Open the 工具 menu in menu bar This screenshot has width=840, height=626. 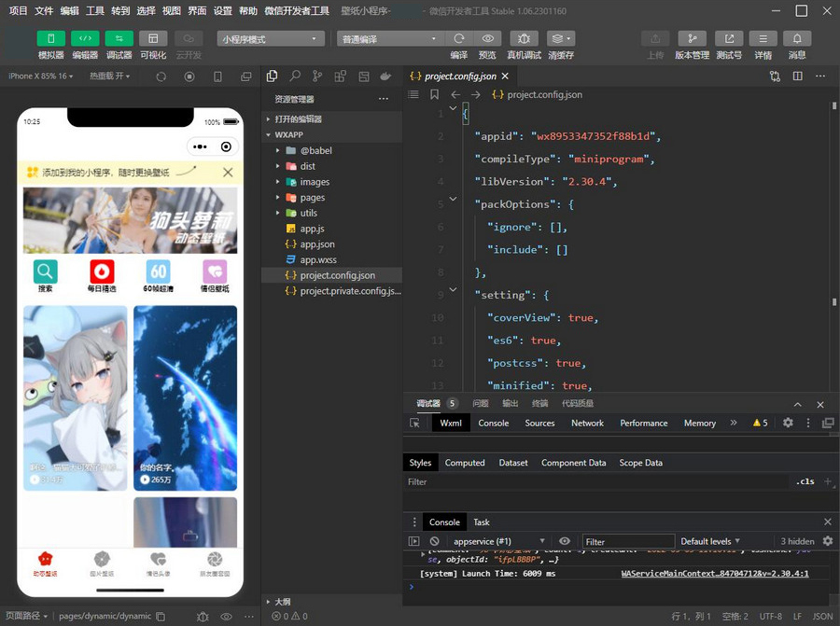(x=94, y=11)
